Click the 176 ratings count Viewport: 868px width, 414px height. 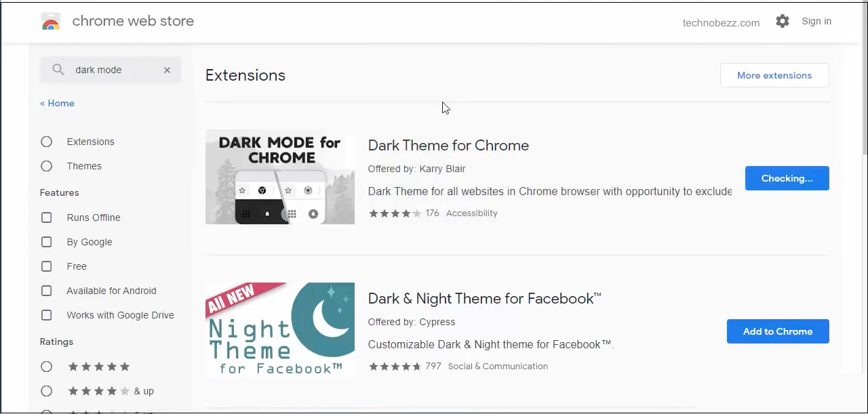click(x=432, y=213)
